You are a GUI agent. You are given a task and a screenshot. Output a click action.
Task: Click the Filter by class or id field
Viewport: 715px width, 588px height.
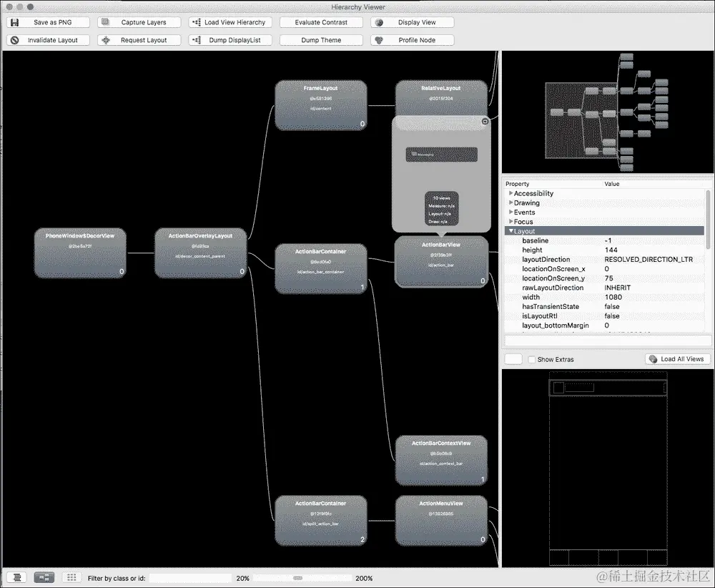[191, 578]
